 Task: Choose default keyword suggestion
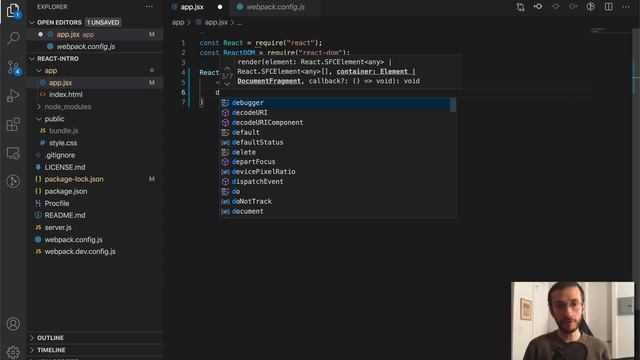click(335, 132)
